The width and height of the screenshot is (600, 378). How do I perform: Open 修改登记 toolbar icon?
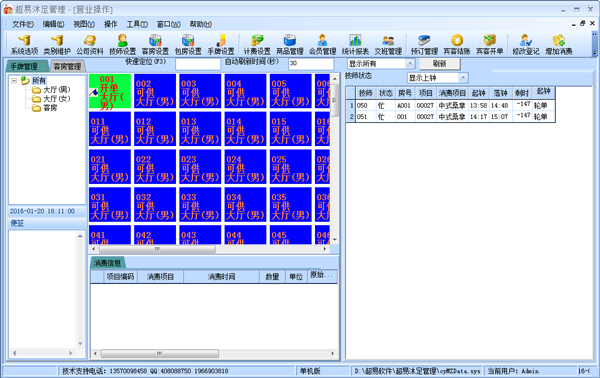pos(526,45)
